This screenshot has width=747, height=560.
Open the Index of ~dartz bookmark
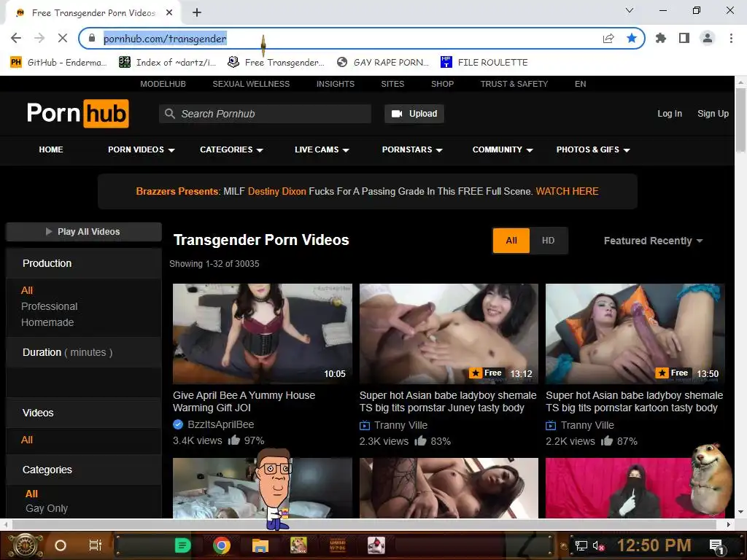[x=167, y=63]
